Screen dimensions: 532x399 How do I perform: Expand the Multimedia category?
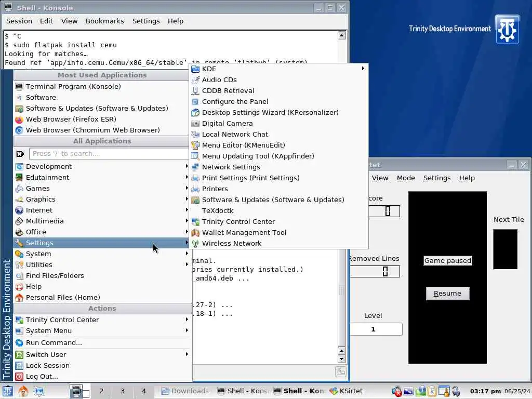102,221
